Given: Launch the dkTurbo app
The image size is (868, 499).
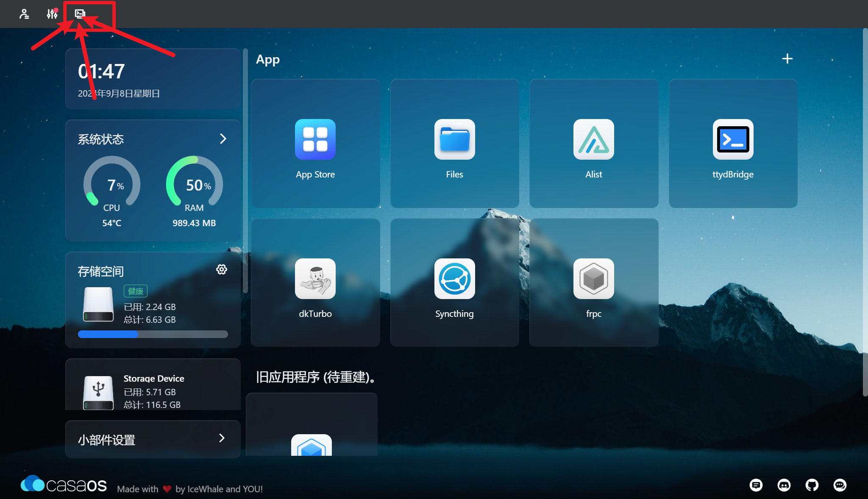Looking at the screenshot, I should [315, 279].
